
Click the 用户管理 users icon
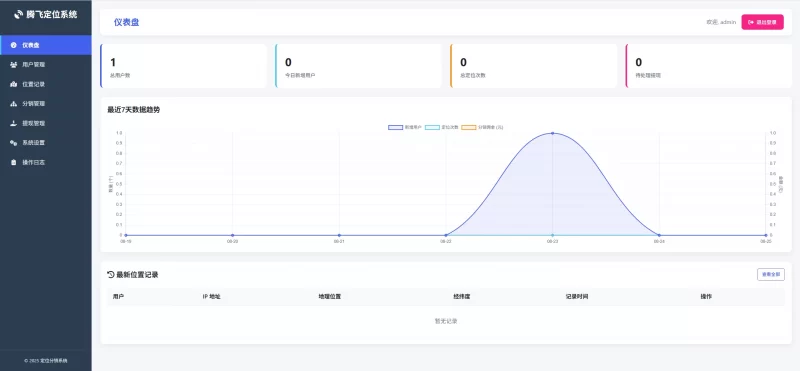tap(14, 65)
